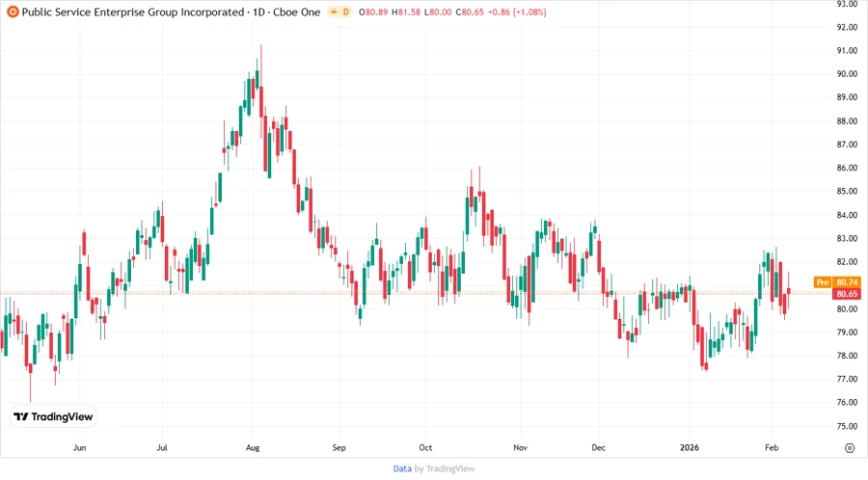The width and height of the screenshot is (868, 480).
Task: Click the 90.00 price axis label
Action: [x=847, y=74]
